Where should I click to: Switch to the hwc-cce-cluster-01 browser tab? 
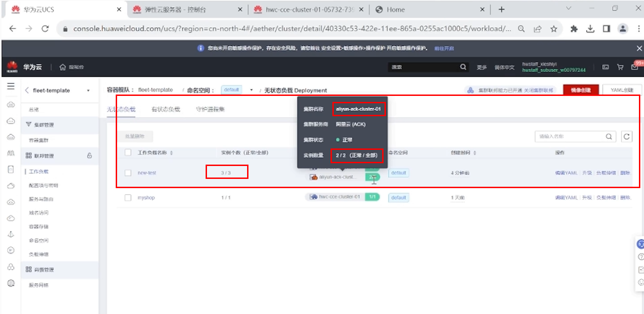click(308, 9)
